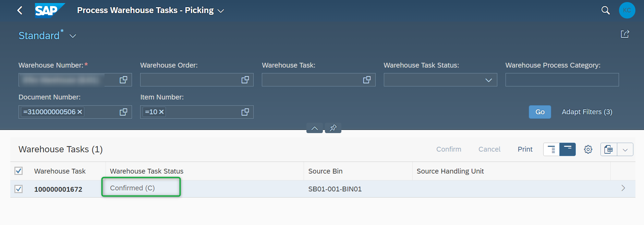Click the back navigation arrow
The image size is (644, 225).
(20, 11)
